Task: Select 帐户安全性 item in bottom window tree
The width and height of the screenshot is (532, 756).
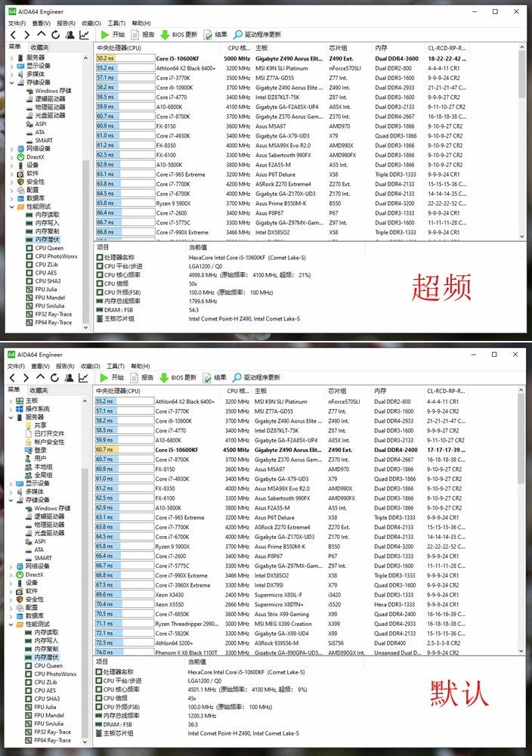Action: [48, 442]
